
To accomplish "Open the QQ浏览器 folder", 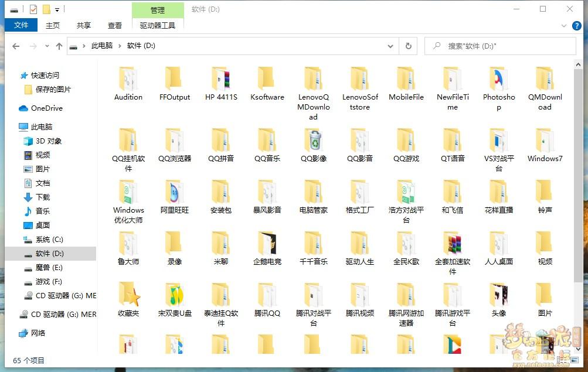I will click(x=175, y=145).
